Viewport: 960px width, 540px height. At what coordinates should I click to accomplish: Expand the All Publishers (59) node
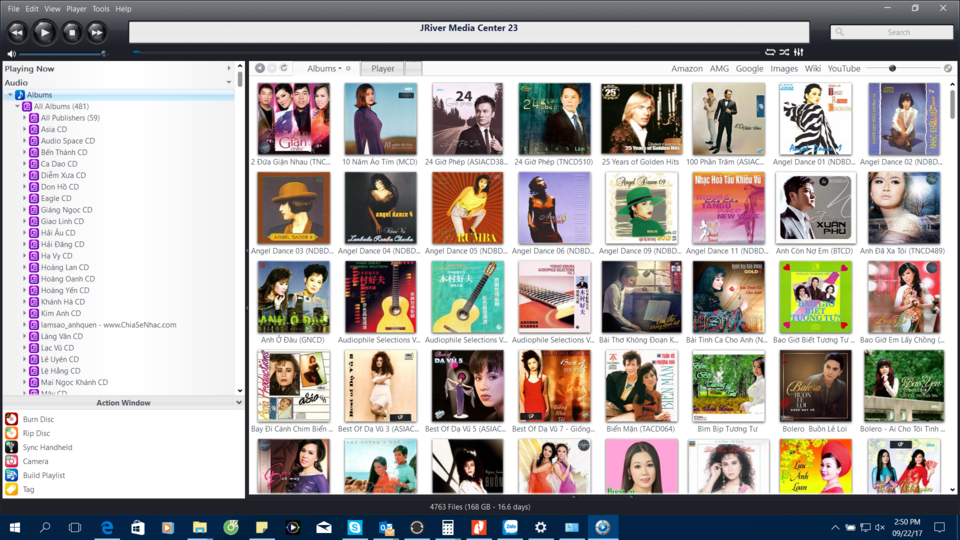point(24,118)
